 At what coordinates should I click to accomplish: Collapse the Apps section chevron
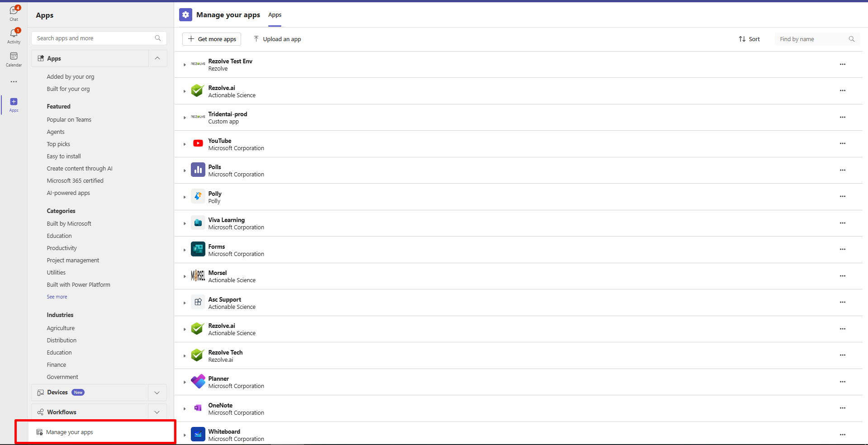click(x=157, y=58)
